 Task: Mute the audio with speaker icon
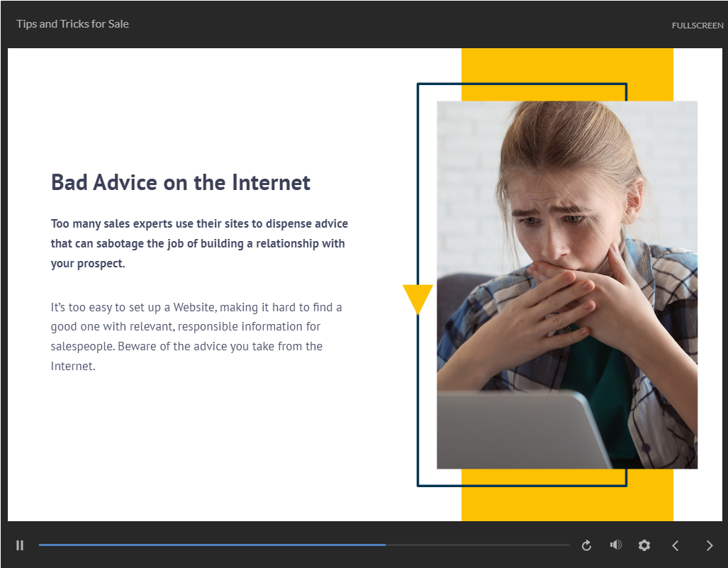pyautogui.click(x=615, y=545)
